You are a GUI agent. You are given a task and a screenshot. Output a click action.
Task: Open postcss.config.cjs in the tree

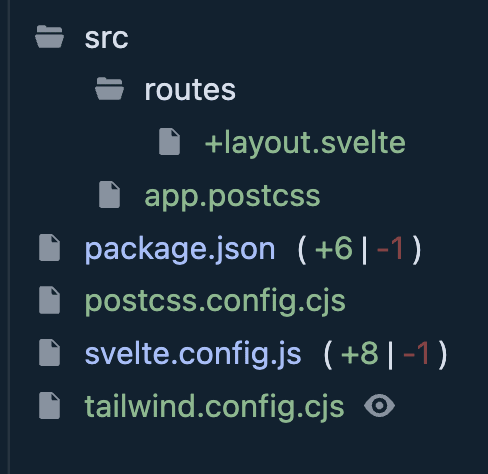215,302
